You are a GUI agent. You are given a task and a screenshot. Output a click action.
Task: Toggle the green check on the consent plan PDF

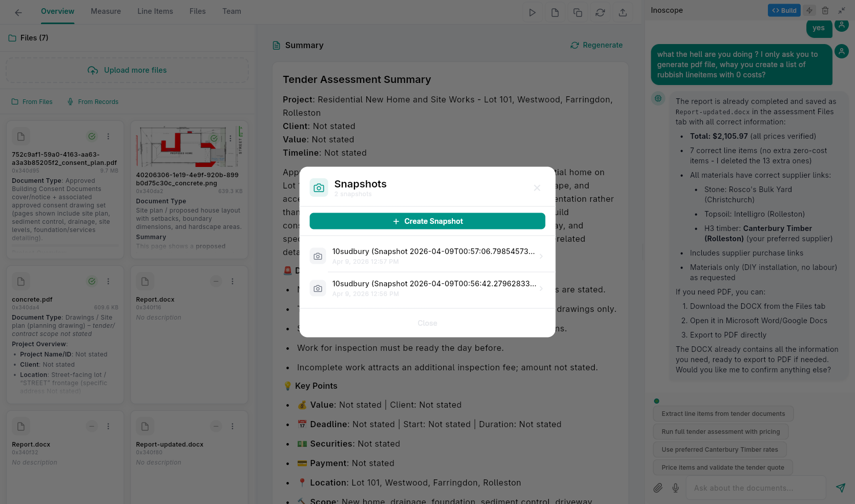point(92,136)
